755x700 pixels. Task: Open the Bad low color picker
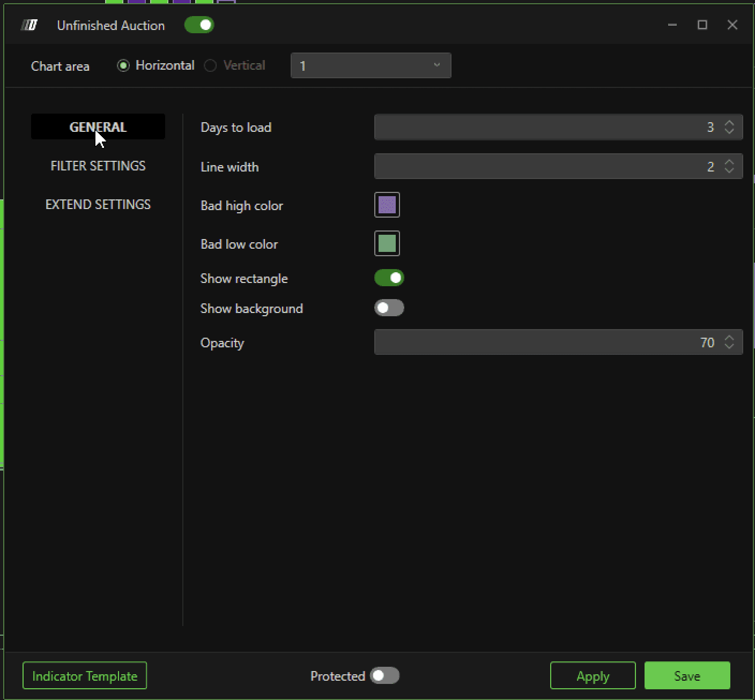(387, 243)
